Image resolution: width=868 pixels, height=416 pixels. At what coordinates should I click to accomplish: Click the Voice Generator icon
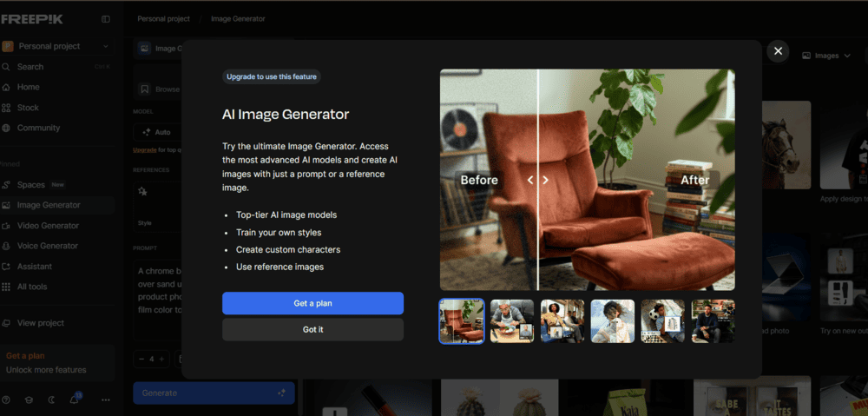7,246
